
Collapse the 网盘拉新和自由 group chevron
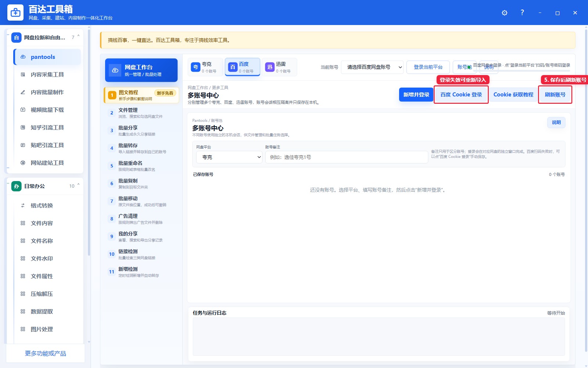[78, 36]
